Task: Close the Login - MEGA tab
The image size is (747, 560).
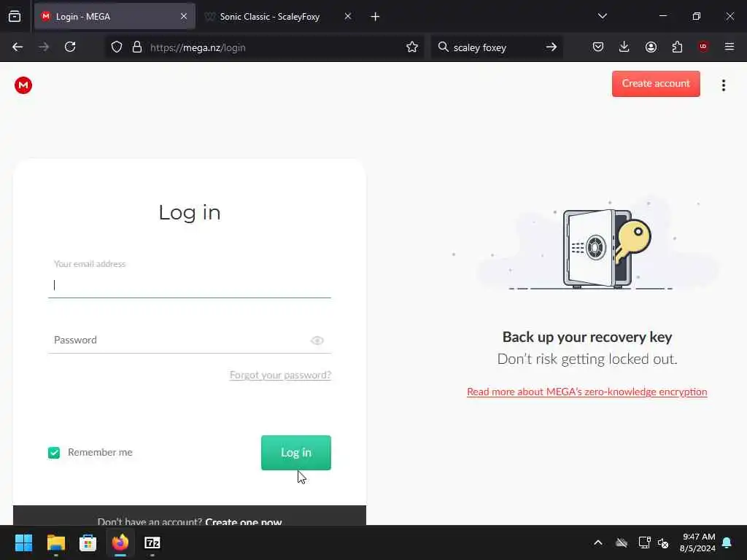Action: (184, 17)
